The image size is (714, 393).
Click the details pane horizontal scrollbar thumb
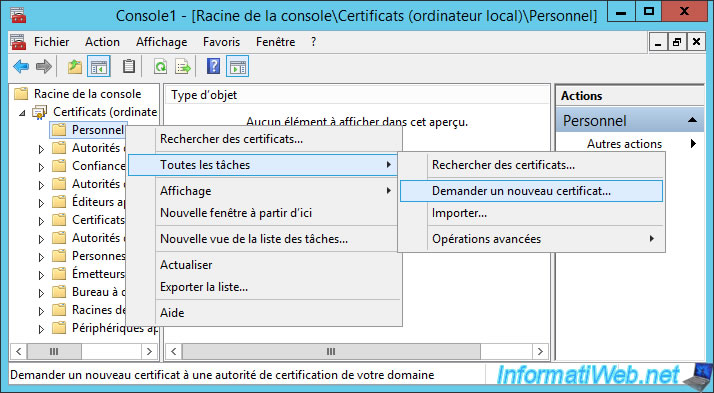click(x=331, y=352)
